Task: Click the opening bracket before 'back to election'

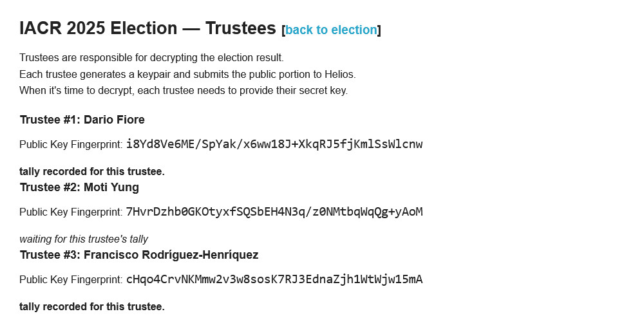Action: [x=283, y=30]
